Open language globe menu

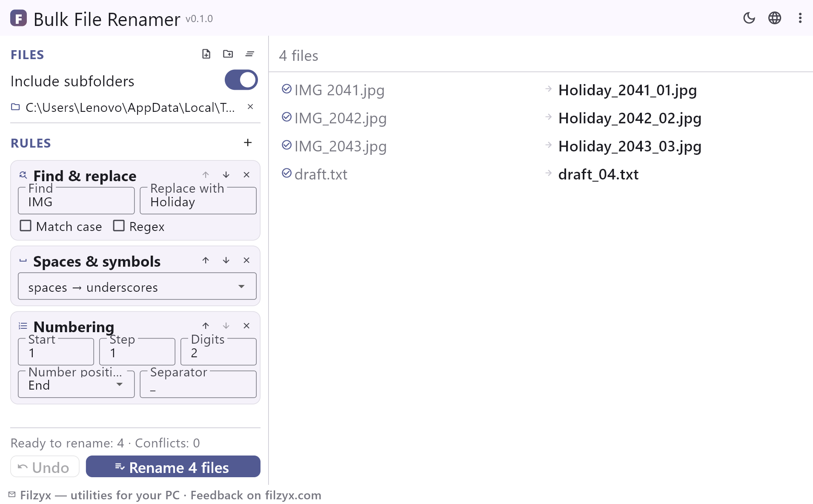point(775,18)
